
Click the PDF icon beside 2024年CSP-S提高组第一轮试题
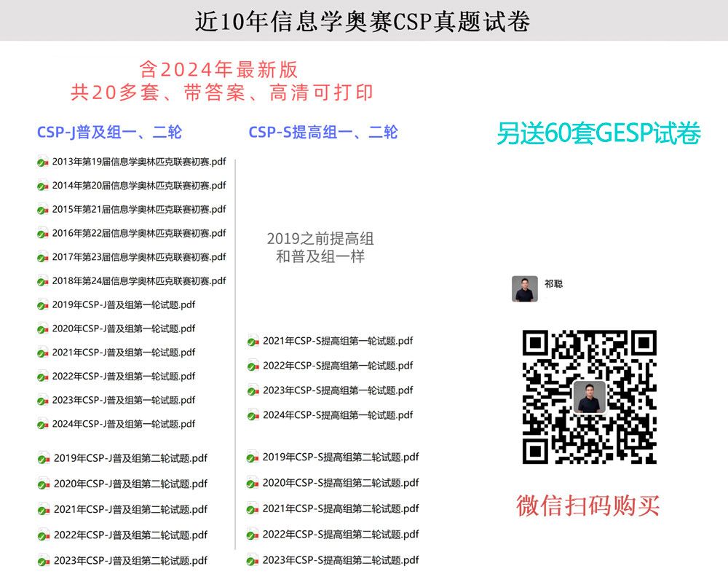(253, 414)
